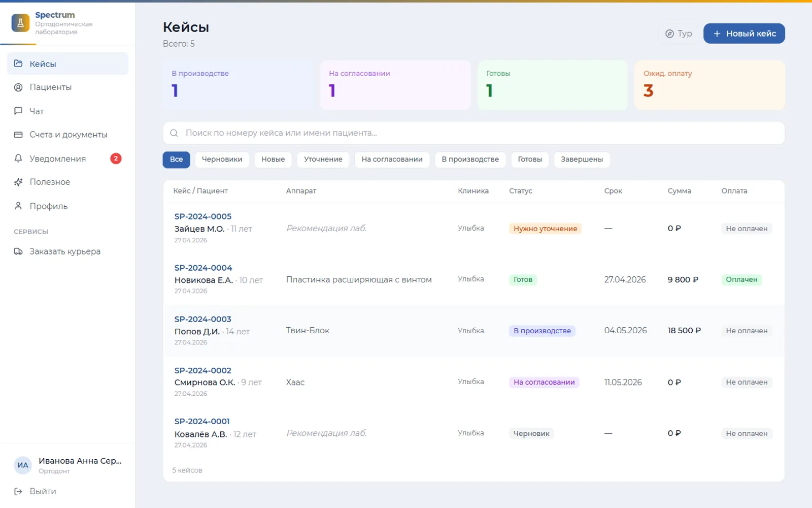
Task: Click the В производстве summary card
Action: [238, 85]
